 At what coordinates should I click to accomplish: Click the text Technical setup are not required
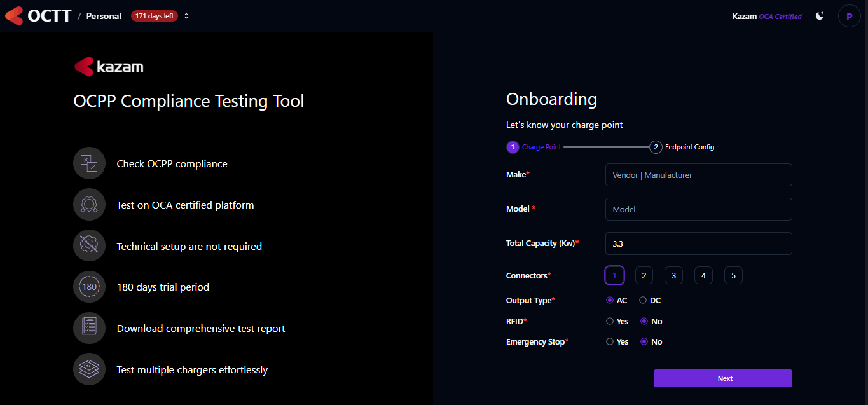tap(189, 246)
